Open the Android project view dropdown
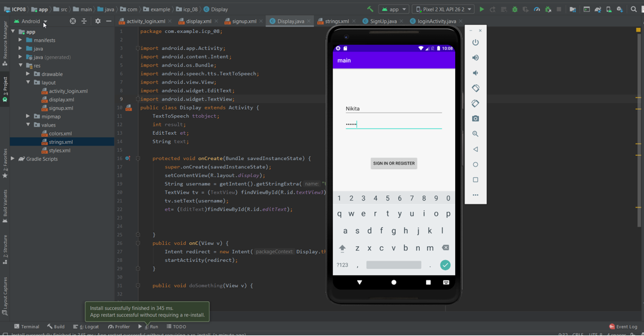The height and width of the screenshot is (336, 644). (31, 21)
